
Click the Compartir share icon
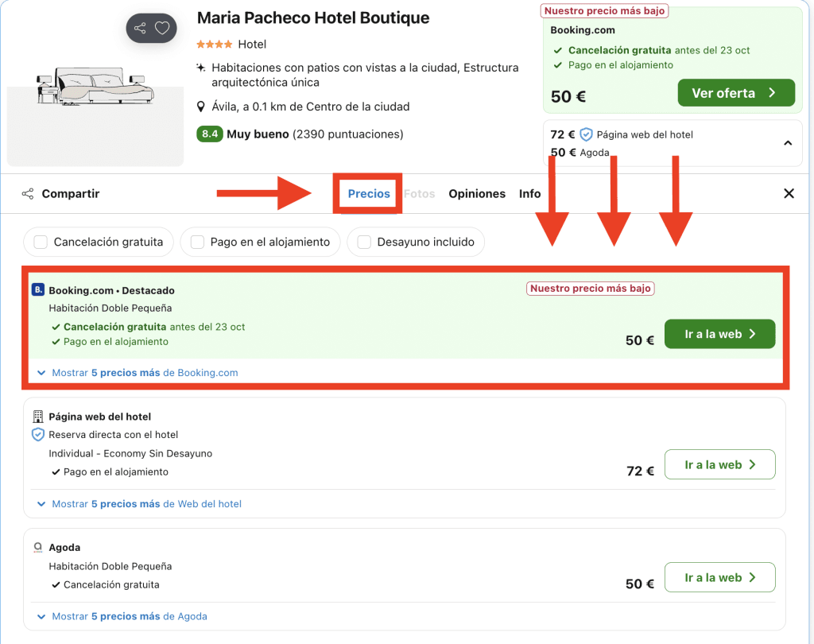28,194
